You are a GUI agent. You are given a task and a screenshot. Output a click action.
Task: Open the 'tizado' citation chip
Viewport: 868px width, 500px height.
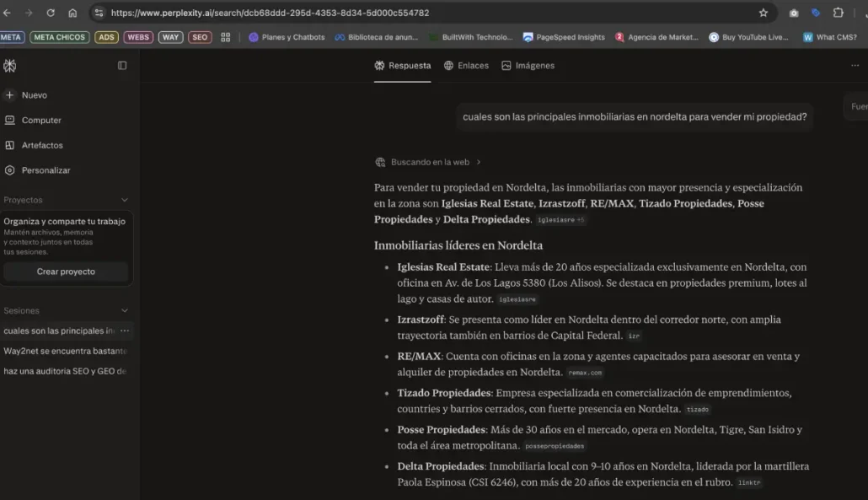click(698, 410)
